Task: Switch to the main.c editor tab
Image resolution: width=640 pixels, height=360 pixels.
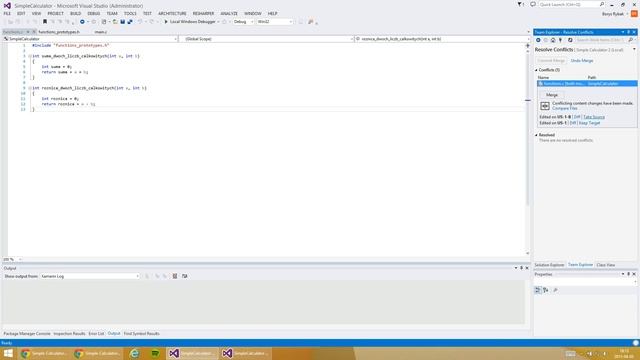Action: [100, 32]
